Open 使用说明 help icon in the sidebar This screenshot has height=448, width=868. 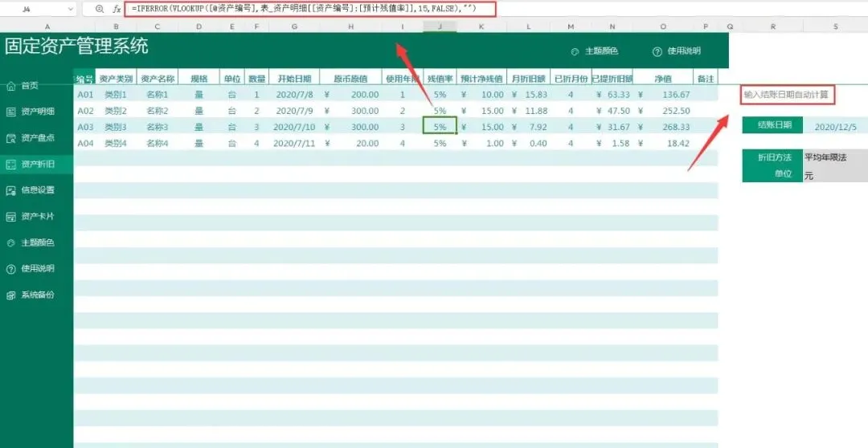(10, 269)
